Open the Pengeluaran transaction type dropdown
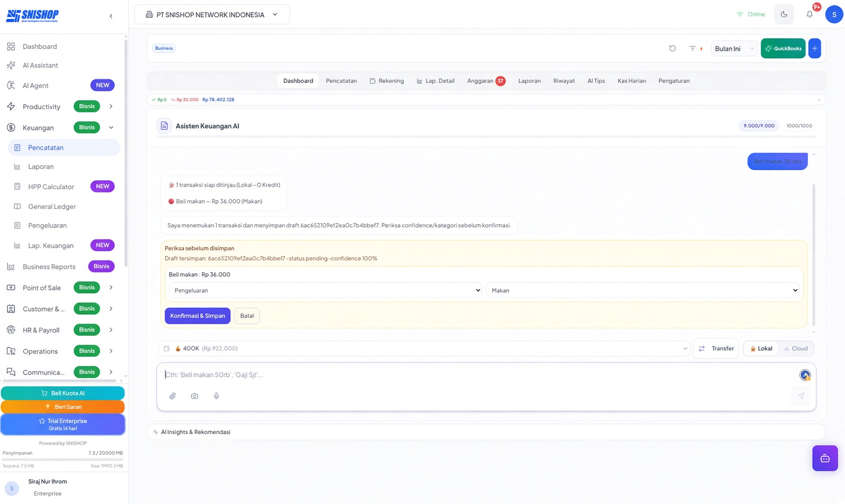 tap(325, 290)
